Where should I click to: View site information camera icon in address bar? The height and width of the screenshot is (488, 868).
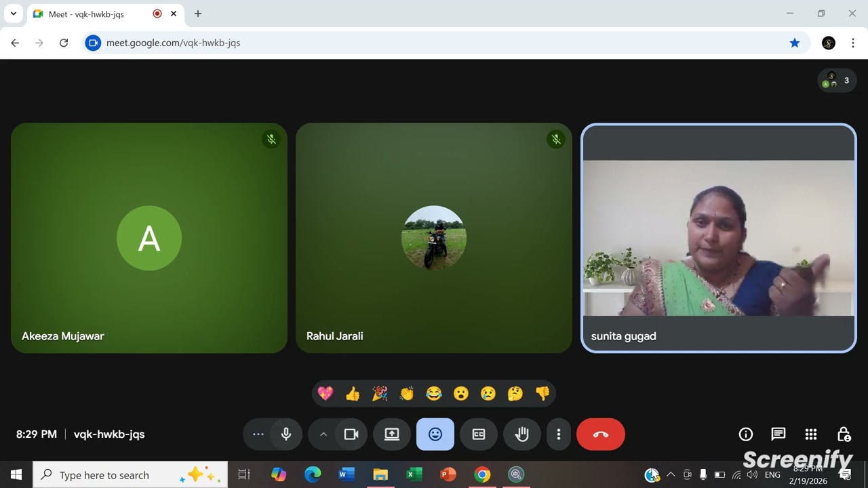(x=93, y=43)
